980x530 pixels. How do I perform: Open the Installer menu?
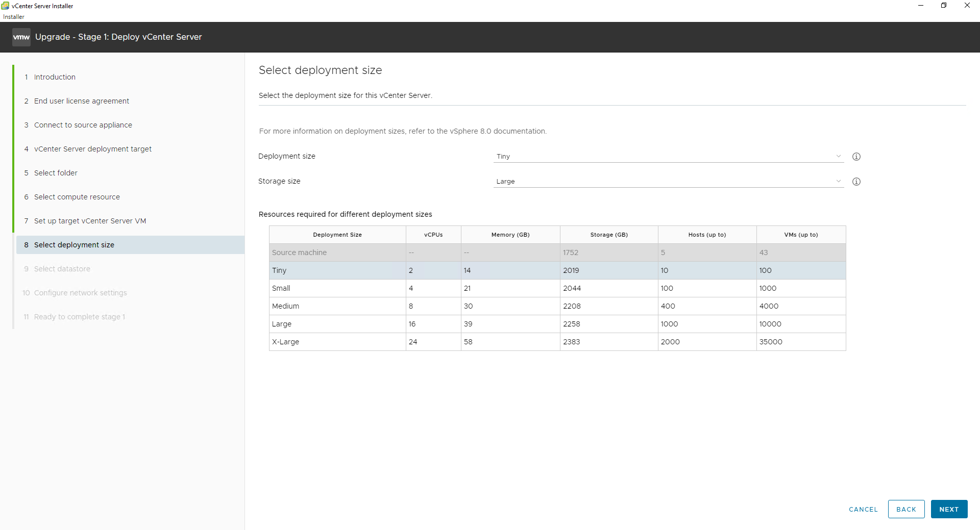pos(14,17)
